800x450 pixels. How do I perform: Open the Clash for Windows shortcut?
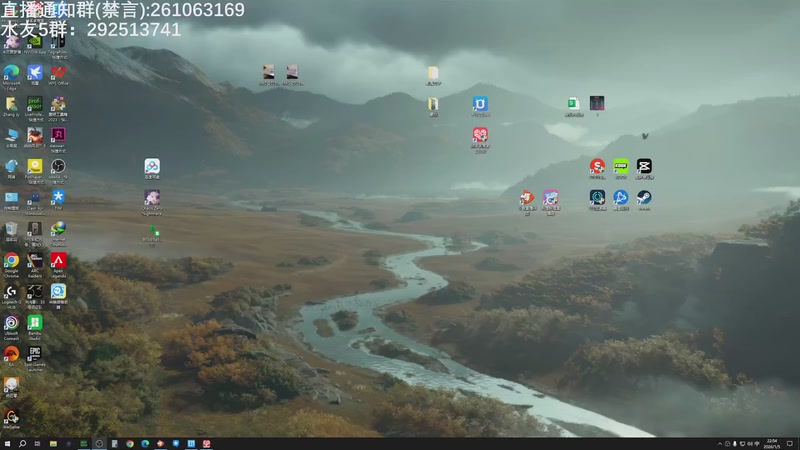tap(35, 202)
